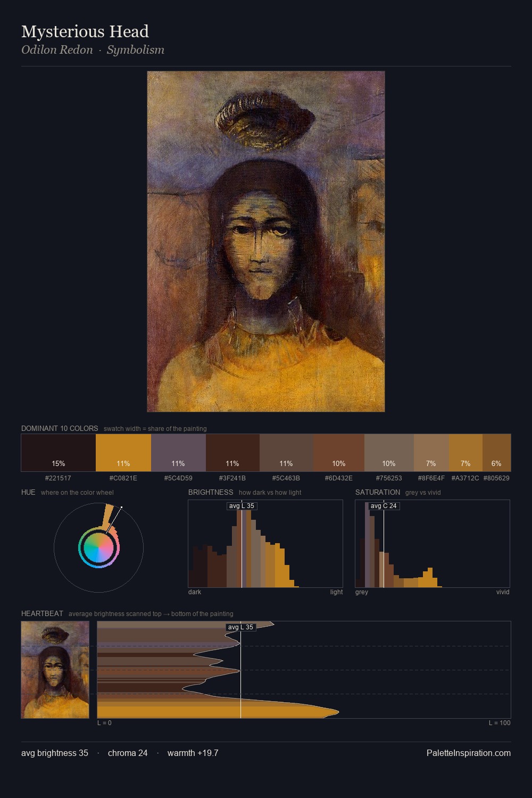Click the SATURATION section heading
Viewport: 532px width, 798px height.
[x=378, y=492]
